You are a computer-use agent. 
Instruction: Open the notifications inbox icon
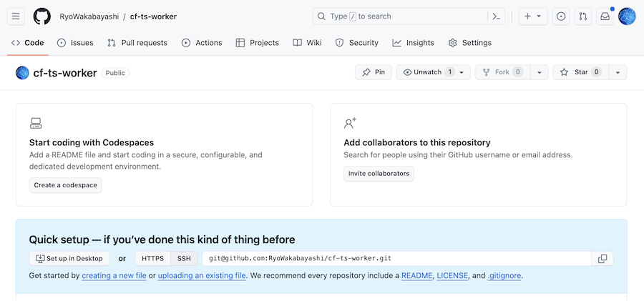[605, 16]
